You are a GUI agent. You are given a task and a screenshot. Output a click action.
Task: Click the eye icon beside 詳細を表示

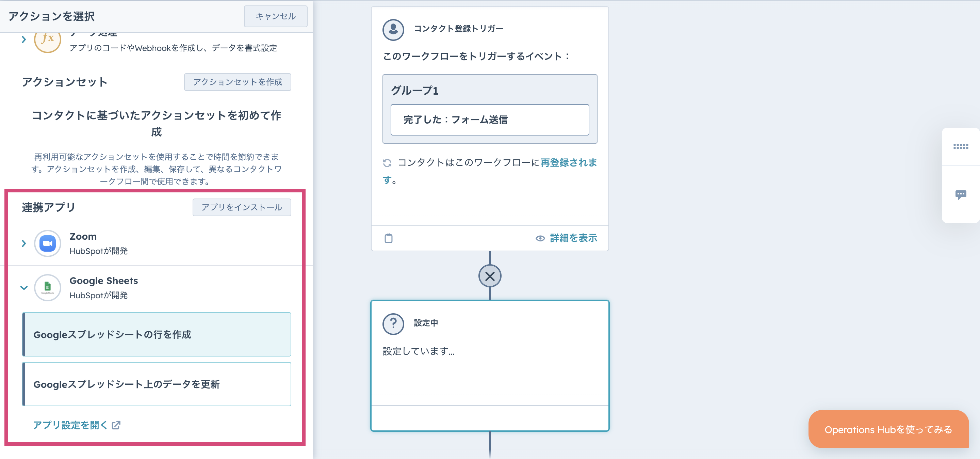pyautogui.click(x=540, y=239)
